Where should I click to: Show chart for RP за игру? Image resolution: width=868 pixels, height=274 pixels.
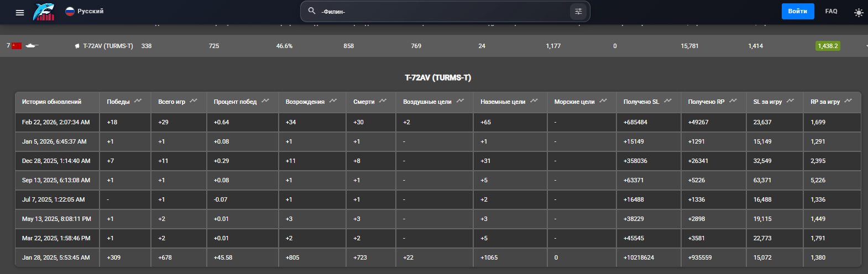coord(848,101)
